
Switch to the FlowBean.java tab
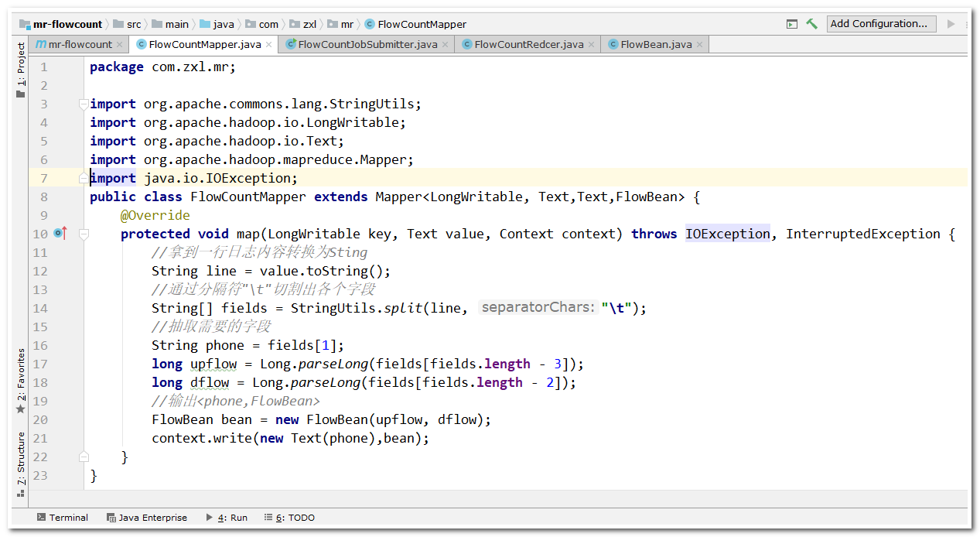(x=656, y=45)
